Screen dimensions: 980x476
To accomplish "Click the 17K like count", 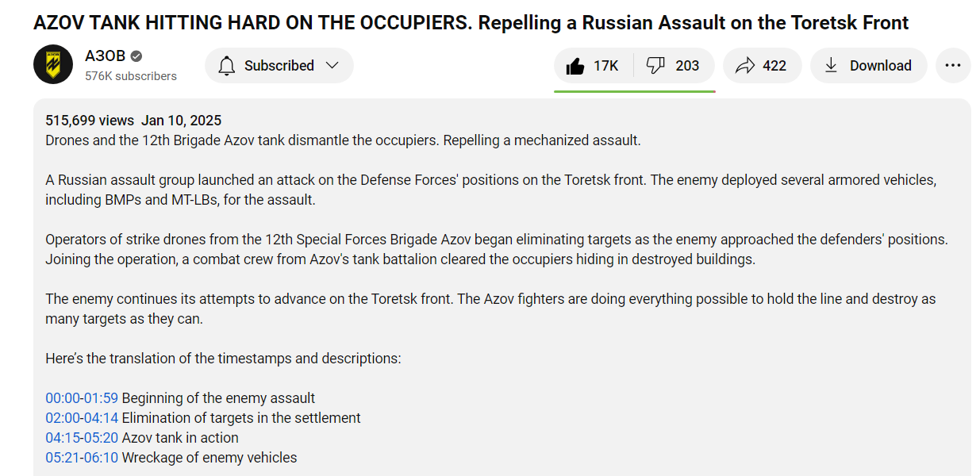I will click(606, 66).
